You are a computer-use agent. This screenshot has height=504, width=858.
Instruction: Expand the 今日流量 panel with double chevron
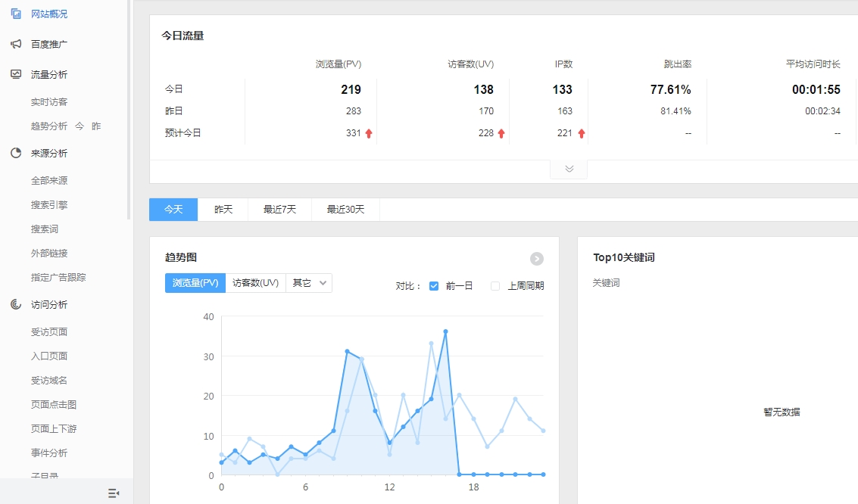(569, 169)
